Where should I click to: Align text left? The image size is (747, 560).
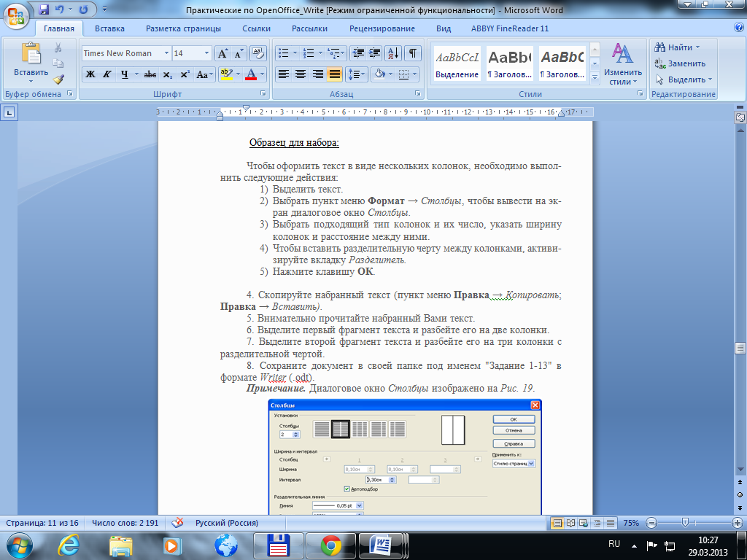pos(284,74)
